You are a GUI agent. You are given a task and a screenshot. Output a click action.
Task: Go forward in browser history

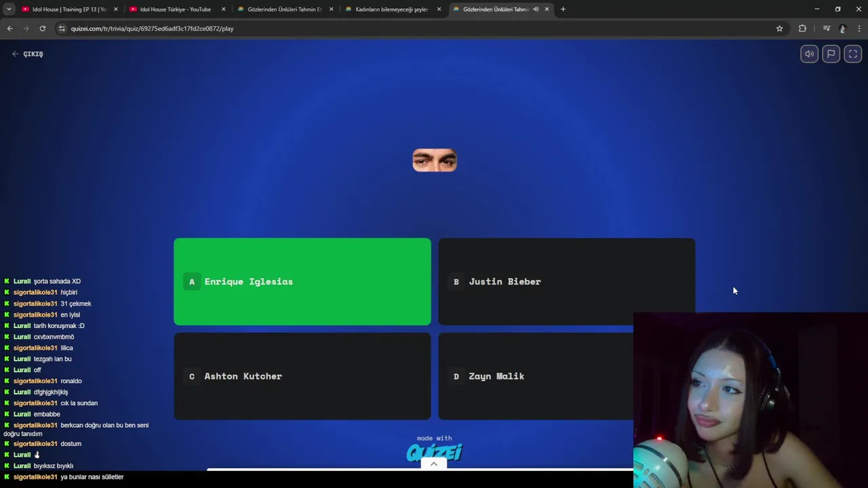point(26,28)
